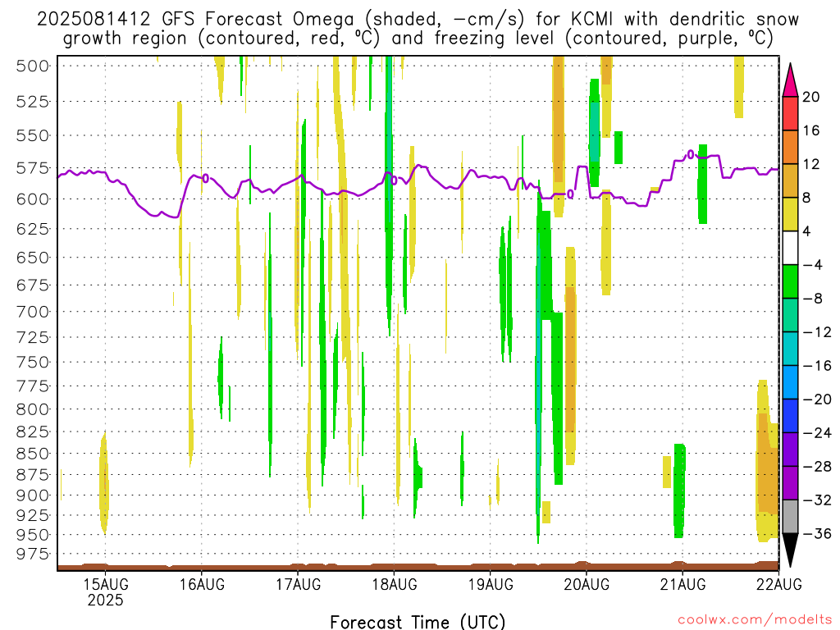840x630 pixels.
Task: Click the 600 pressure level label
Action: pos(32,199)
